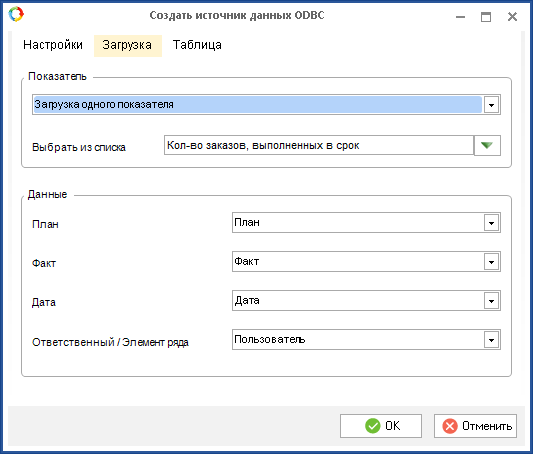Close the dialog with the X icon

point(512,17)
